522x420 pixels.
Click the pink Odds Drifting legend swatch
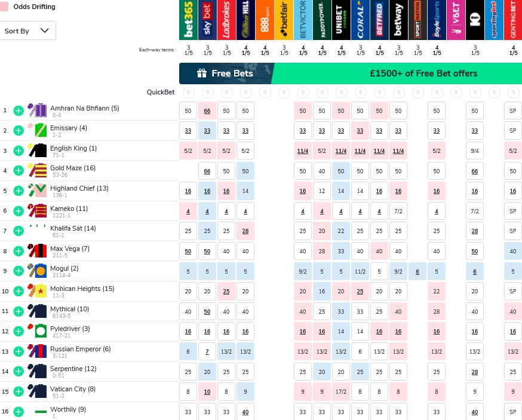4,7
